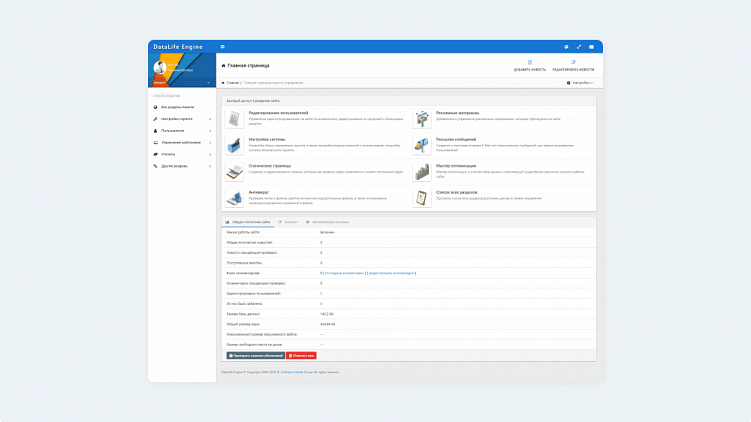Click the Редактирование пользователей document icon
Screen dimensions: 751x422
tap(234, 119)
